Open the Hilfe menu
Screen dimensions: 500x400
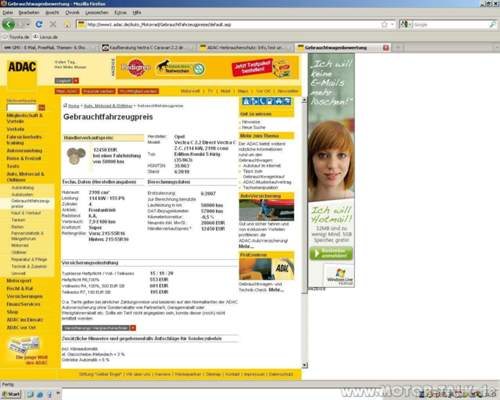click(137, 12)
